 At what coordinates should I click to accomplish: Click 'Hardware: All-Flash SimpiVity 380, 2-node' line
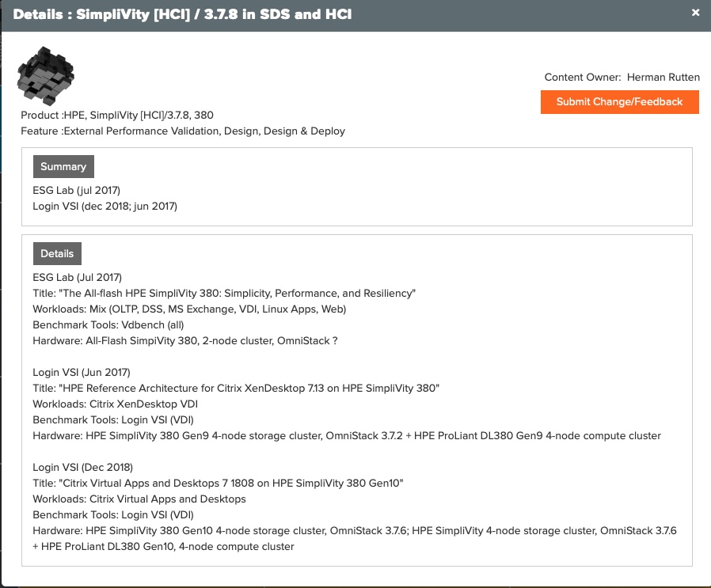pyautogui.click(x=185, y=341)
